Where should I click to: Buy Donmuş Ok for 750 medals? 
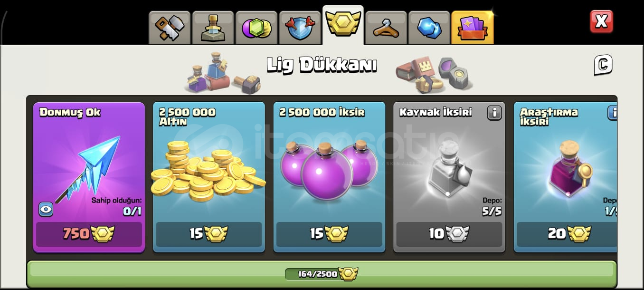point(89,234)
